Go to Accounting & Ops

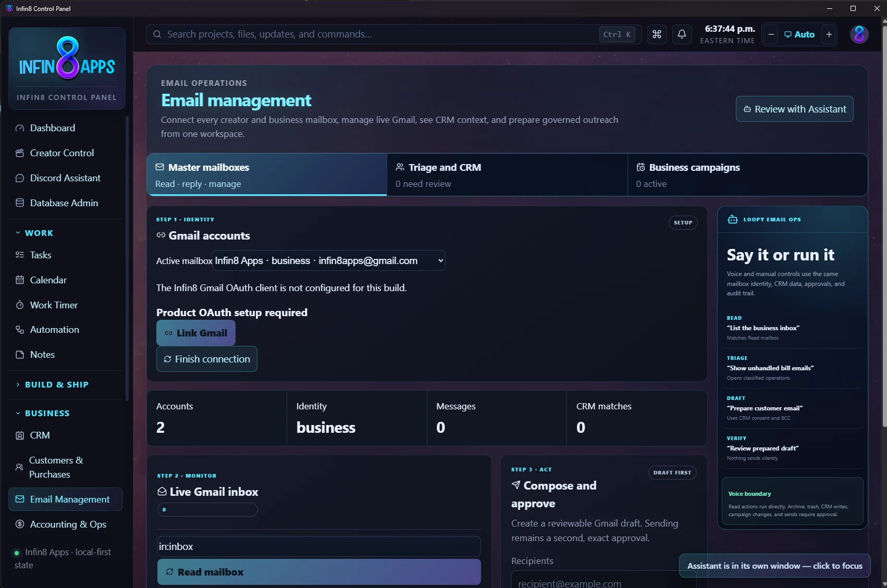pyautogui.click(x=65, y=524)
